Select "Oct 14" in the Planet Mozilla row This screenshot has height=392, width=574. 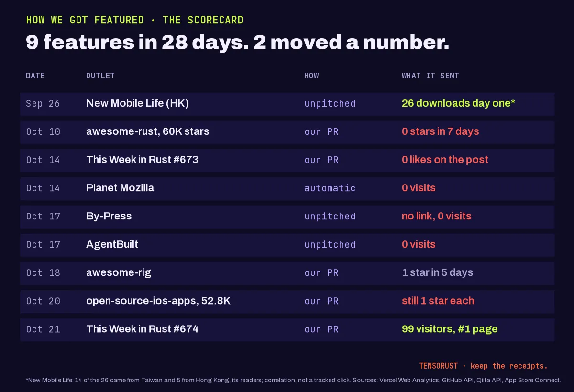point(43,188)
